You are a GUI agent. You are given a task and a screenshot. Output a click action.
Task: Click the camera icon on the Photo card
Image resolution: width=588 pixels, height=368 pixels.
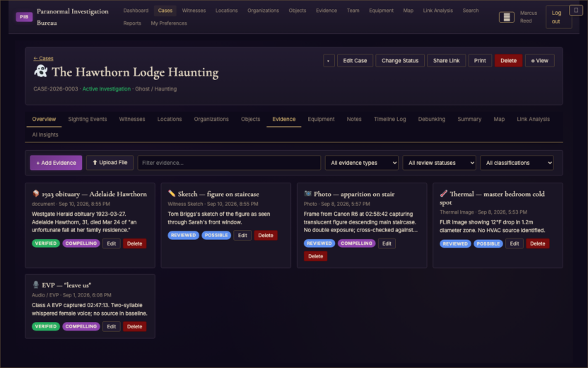coord(307,193)
